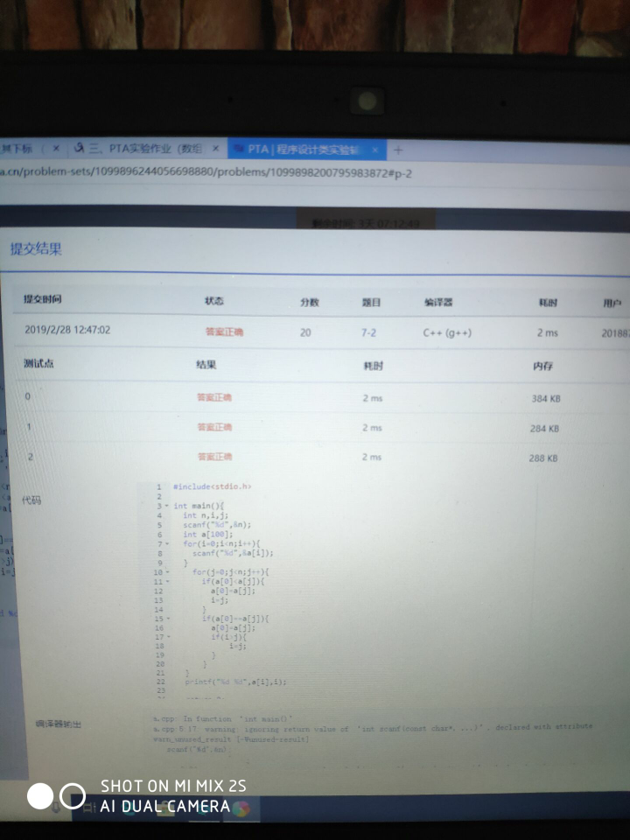Click the printf code line 22

click(x=235, y=682)
